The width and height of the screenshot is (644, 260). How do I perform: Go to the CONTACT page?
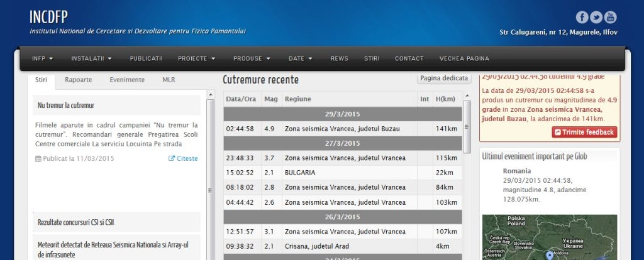[409, 58]
